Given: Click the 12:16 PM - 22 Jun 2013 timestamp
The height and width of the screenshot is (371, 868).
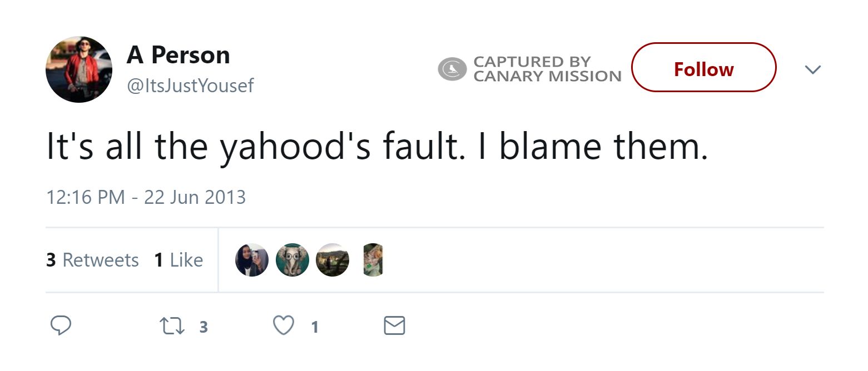Looking at the screenshot, I should (x=146, y=197).
